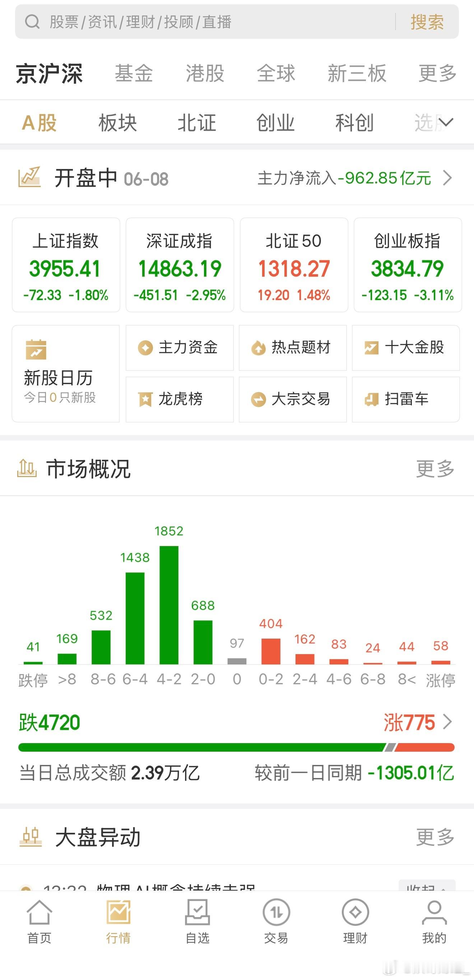Tap the rise/fall ratio progress bar
474x980 pixels.
236,747
